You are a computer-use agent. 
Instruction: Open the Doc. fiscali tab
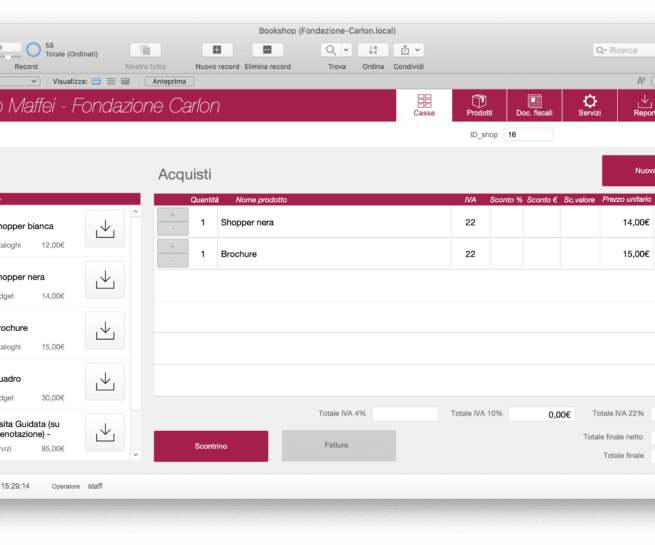coord(534,105)
